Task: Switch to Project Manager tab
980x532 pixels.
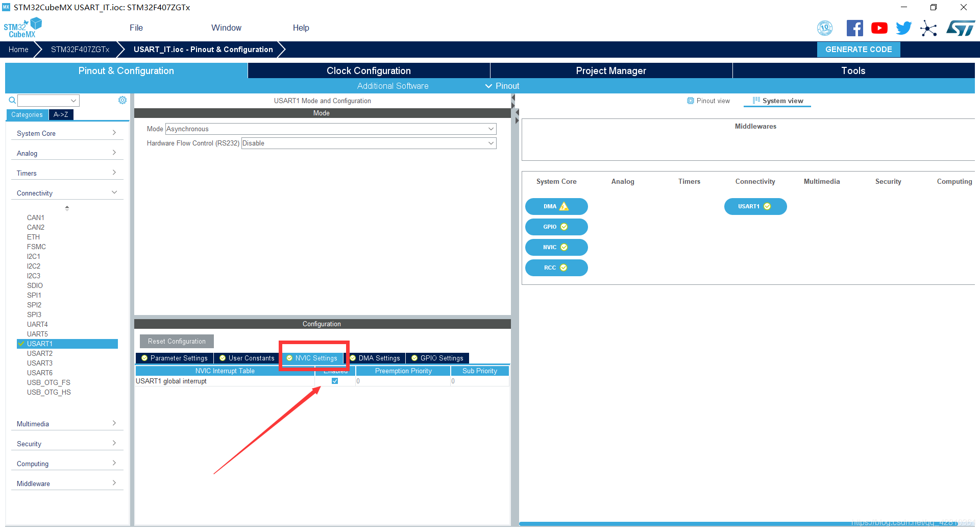Action: (611, 70)
